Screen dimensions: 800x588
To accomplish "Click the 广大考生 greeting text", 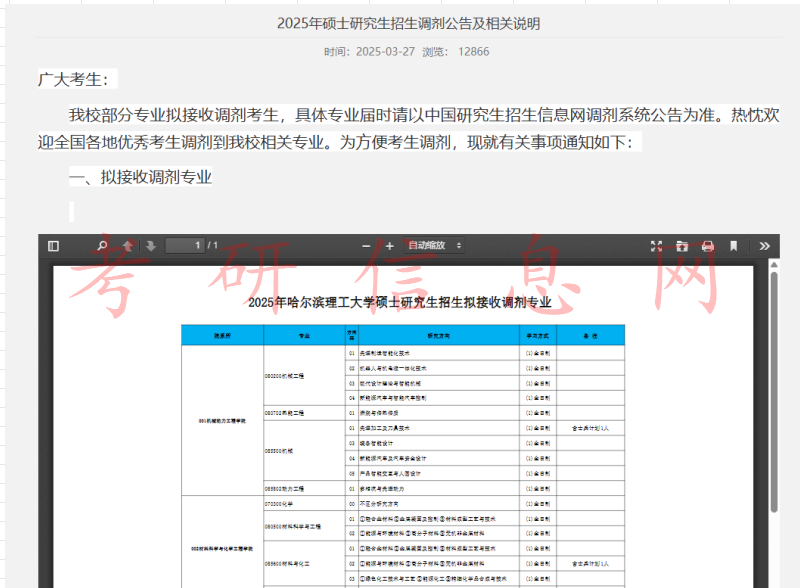I will tap(76, 80).
